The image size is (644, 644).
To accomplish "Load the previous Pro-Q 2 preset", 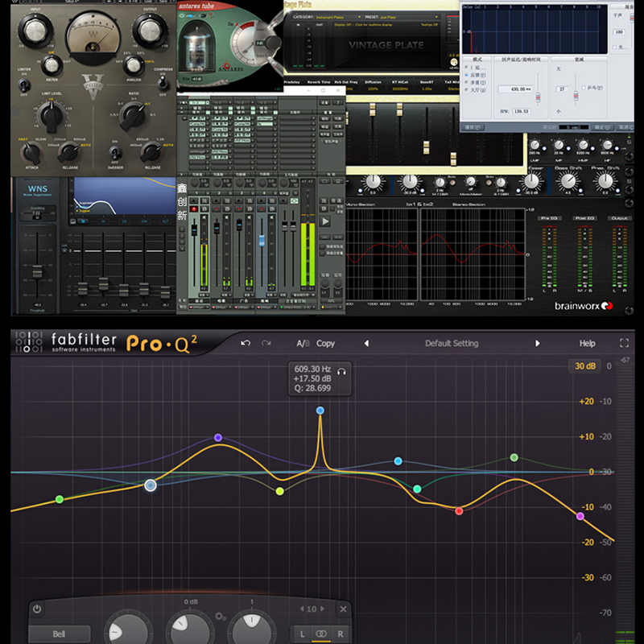I will click(366, 344).
